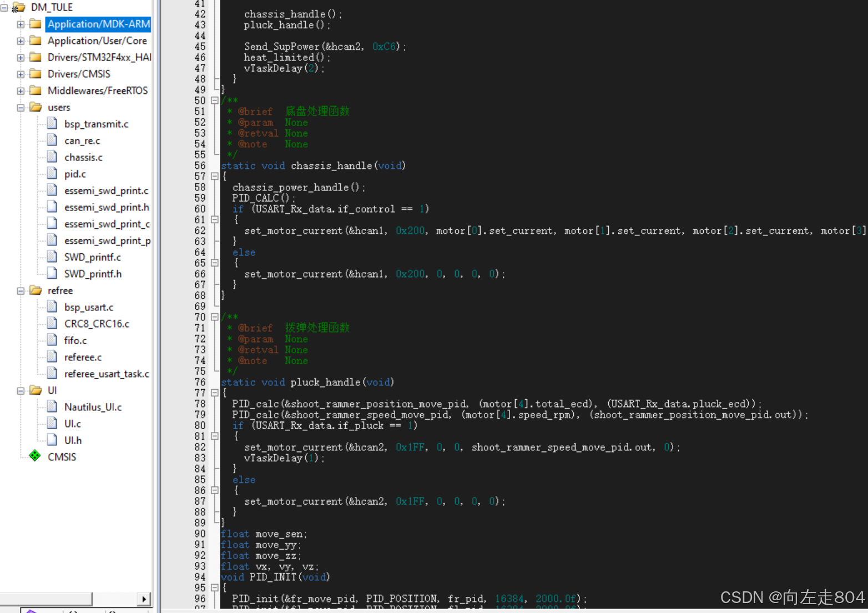Viewport: 868px width, 613px height.
Task: Click the 'Send_SupPower(&hcan2, 0xC6);' line
Action: 325,47
